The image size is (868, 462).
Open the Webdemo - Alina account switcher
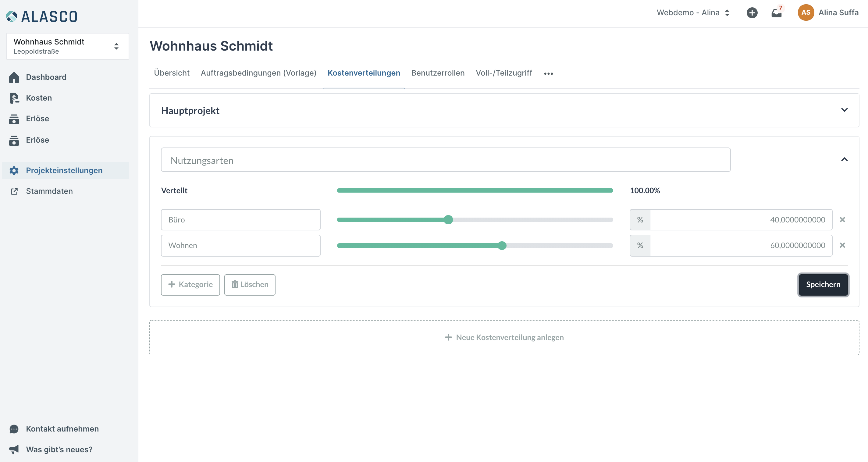[x=693, y=13]
